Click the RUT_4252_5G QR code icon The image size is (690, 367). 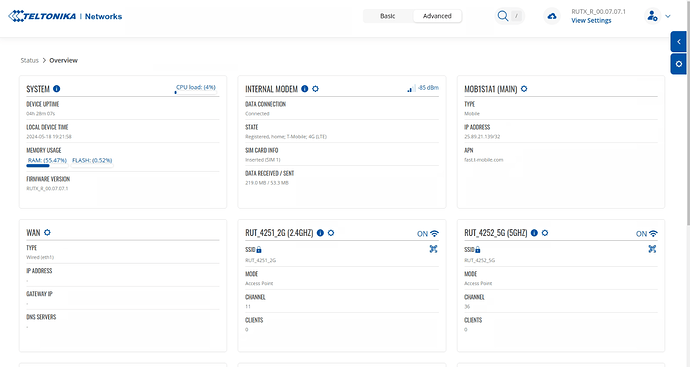(652, 249)
